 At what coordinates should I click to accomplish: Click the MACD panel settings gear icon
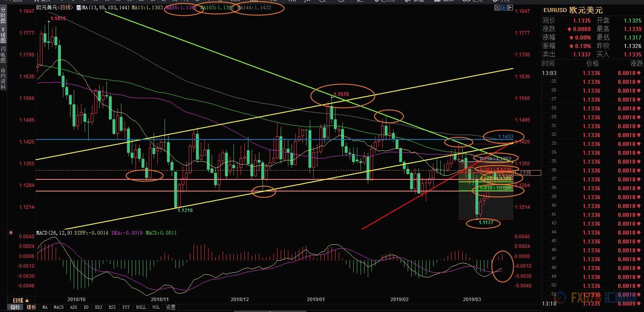pos(10,233)
